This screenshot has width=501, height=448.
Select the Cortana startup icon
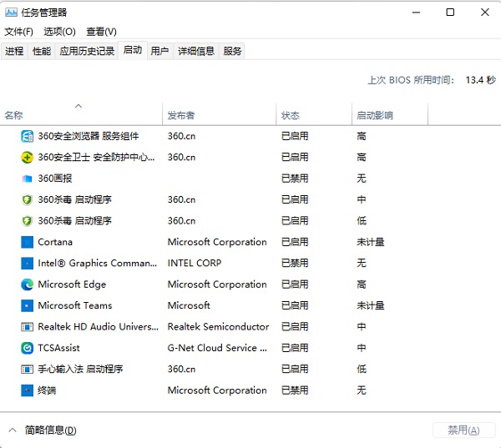coord(27,242)
